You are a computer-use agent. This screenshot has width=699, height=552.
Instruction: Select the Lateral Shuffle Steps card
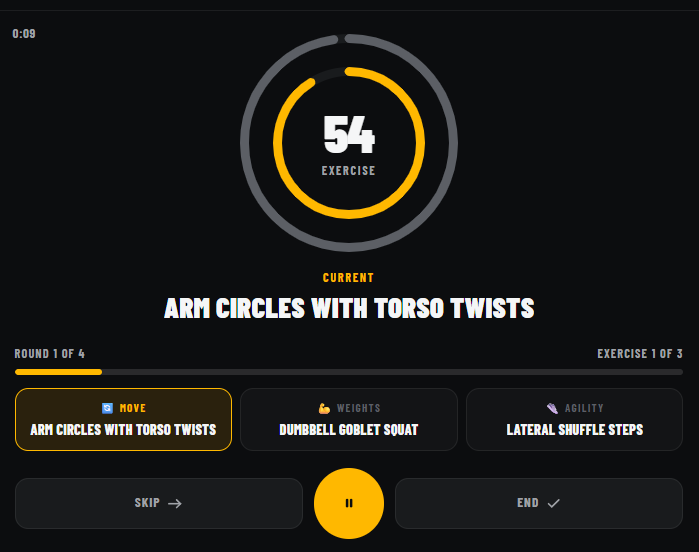coord(574,420)
